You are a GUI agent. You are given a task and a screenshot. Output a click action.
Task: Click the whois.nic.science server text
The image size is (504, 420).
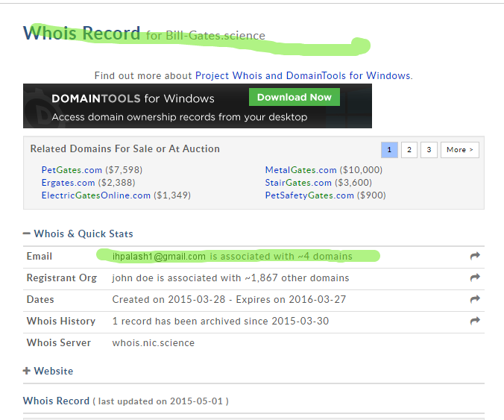click(153, 343)
